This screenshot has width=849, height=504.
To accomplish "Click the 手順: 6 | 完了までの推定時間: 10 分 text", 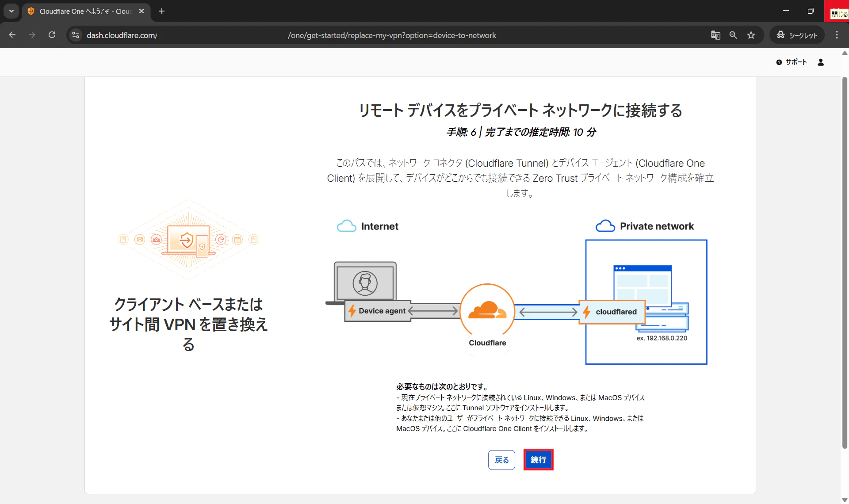I will click(x=521, y=132).
